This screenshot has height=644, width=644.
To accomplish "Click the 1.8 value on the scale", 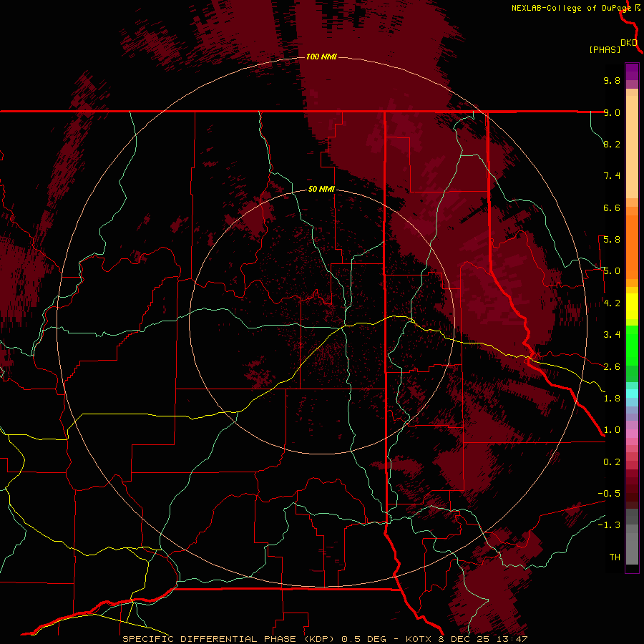I will coord(612,399).
